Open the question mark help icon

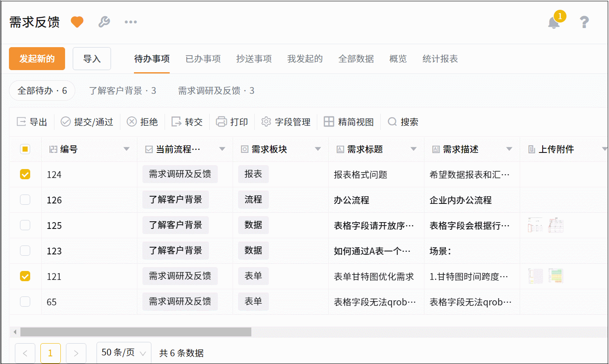pyautogui.click(x=584, y=22)
